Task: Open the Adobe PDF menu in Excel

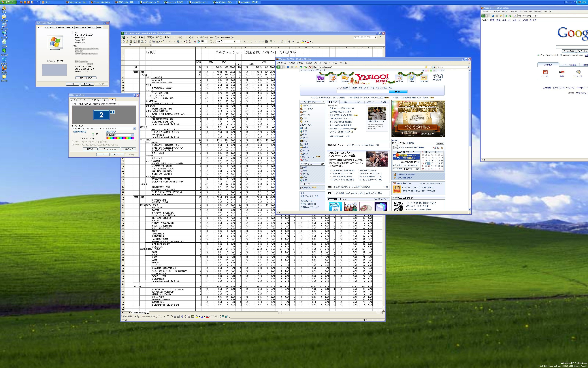Action: click(x=227, y=37)
